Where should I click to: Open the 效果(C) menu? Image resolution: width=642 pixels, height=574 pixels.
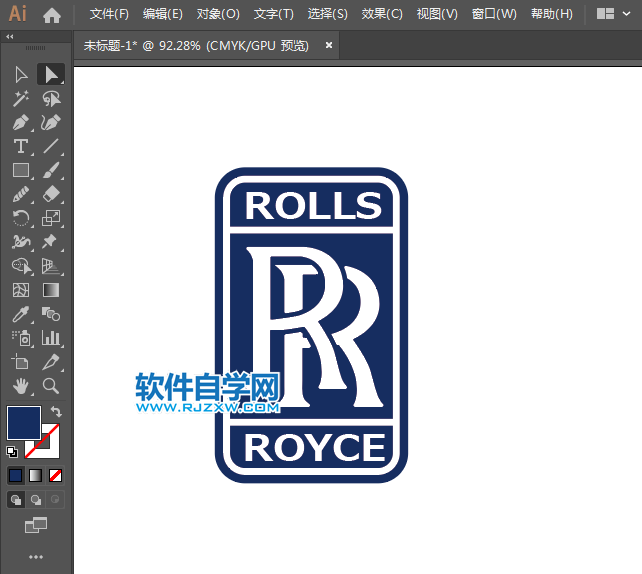point(382,14)
